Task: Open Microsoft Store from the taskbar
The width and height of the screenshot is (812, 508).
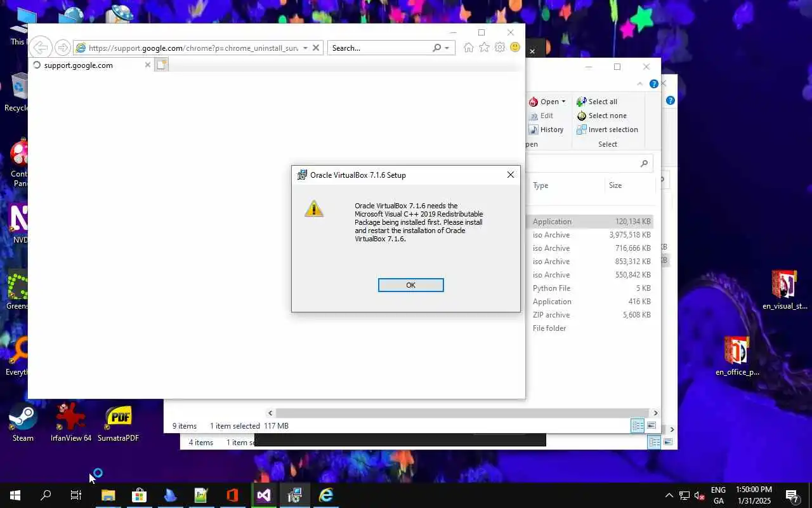Action: (139, 495)
